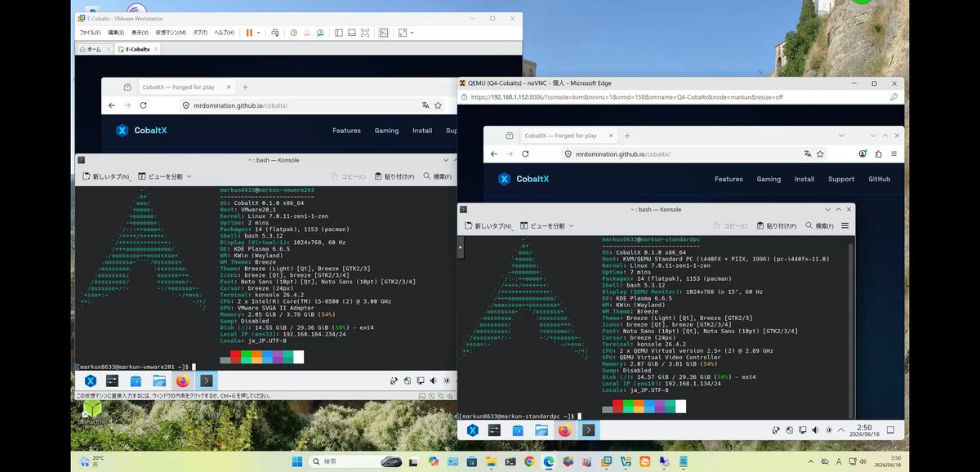Open extensions icon in QEMU guest browser
This screenshot has width=980, height=472.
point(879,154)
